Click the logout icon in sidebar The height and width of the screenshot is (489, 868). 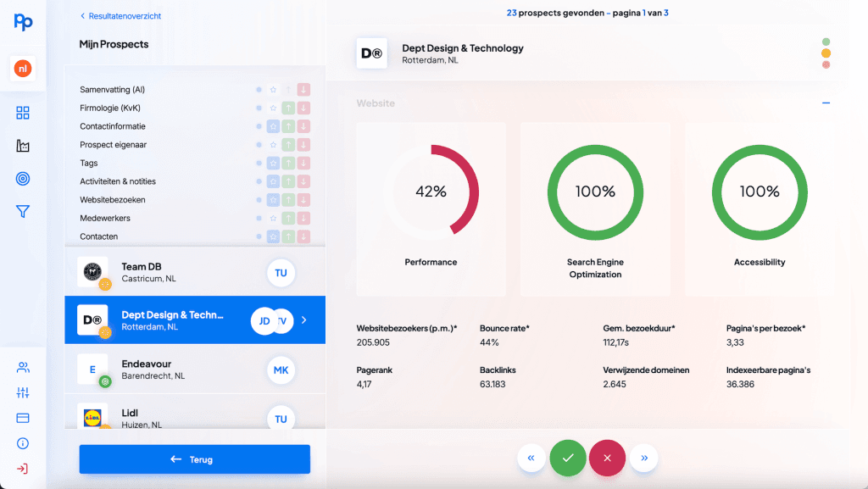23,469
